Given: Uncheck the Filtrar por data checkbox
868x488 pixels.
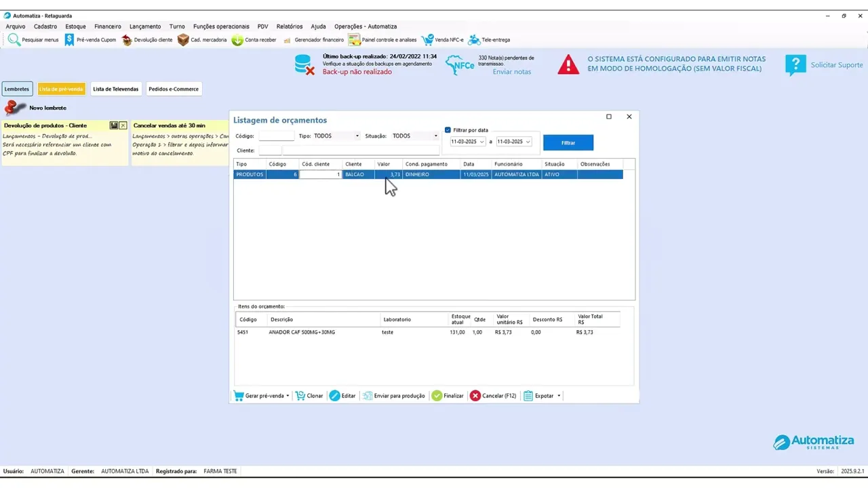Looking at the screenshot, I should pos(448,130).
